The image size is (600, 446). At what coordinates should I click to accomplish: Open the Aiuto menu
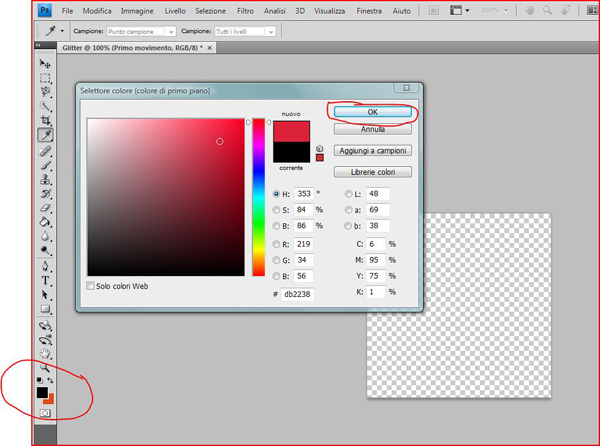pos(401,11)
